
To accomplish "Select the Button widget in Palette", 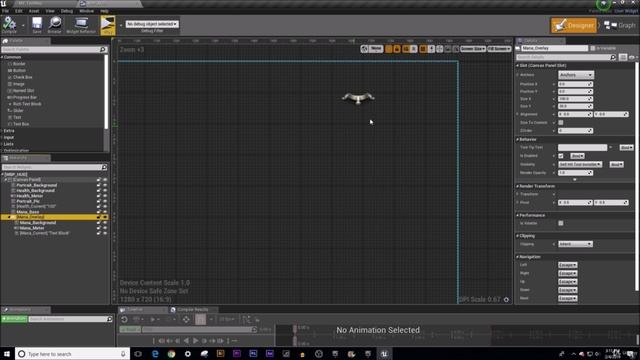I will [19, 71].
